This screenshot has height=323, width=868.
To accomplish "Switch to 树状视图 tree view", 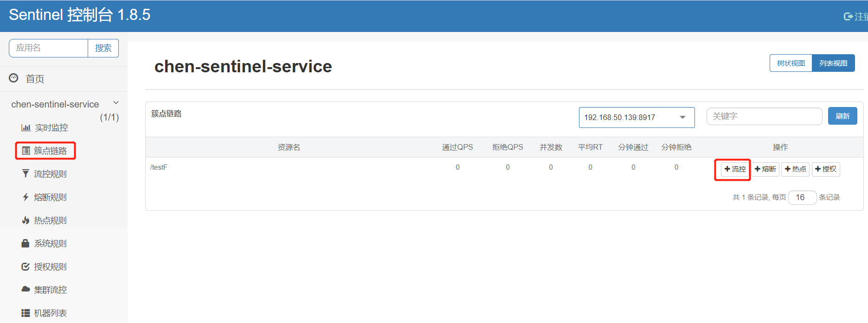I will tap(791, 63).
